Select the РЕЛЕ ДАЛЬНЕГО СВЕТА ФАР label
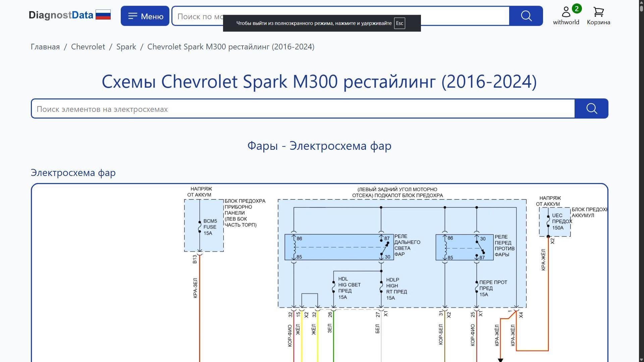The image size is (644, 362). [407, 245]
